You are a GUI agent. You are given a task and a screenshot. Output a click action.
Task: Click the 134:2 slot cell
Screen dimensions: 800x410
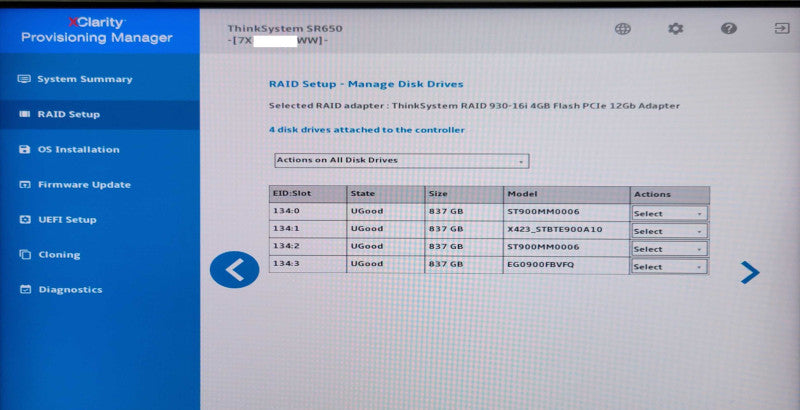[x=308, y=246]
